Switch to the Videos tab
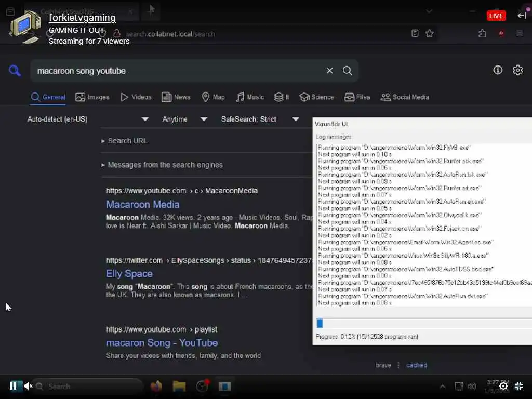 (136, 97)
